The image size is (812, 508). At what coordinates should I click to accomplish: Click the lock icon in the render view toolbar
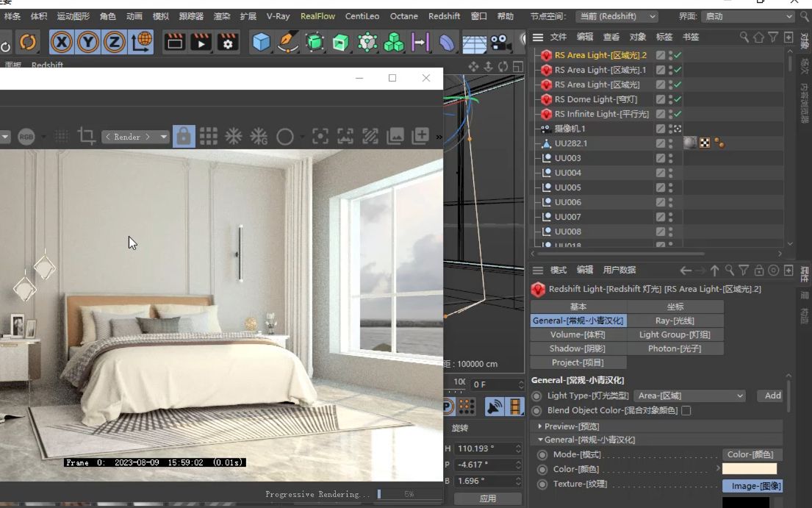(x=184, y=136)
